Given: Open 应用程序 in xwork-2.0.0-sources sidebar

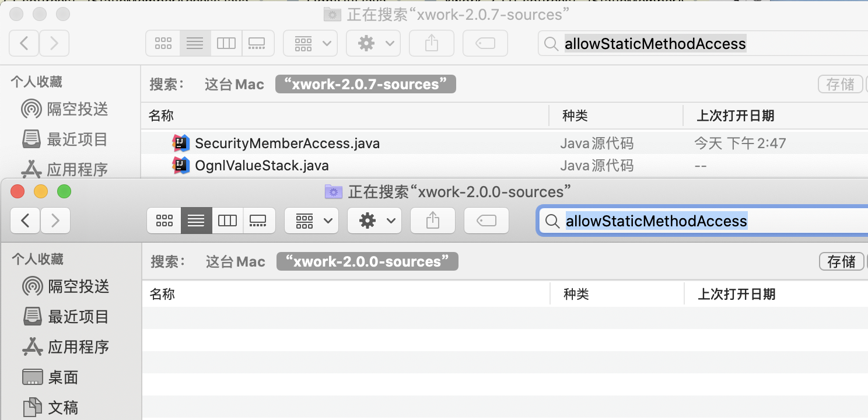Looking at the screenshot, I should 65,347.
